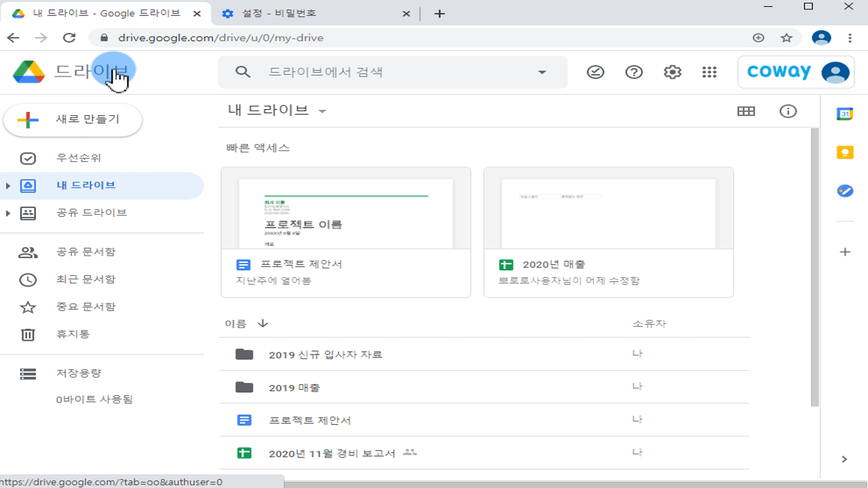Viewport: 868px width, 488px height.
Task: Close the 내 드라이브 browser tab
Action: point(198,14)
